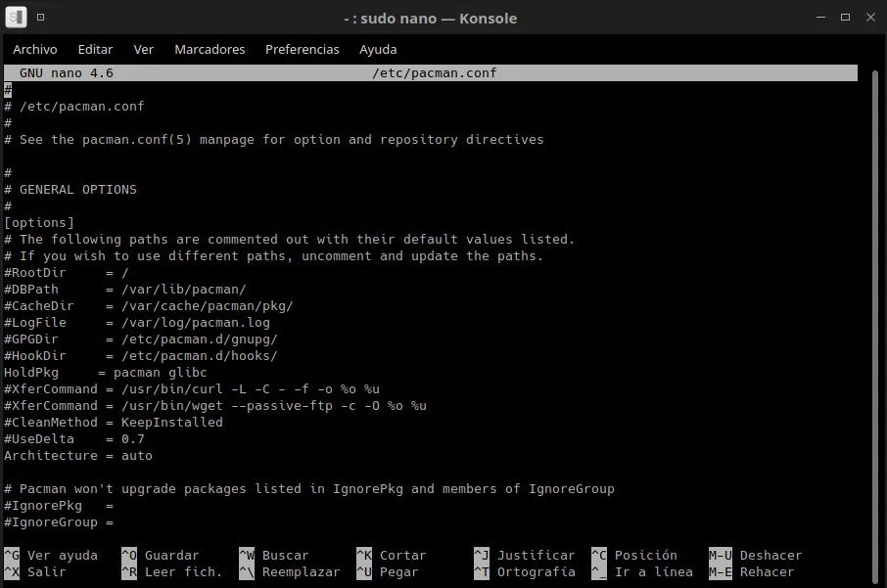Maximize the Konsole window
The width and height of the screenshot is (887, 588).
click(x=846, y=18)
